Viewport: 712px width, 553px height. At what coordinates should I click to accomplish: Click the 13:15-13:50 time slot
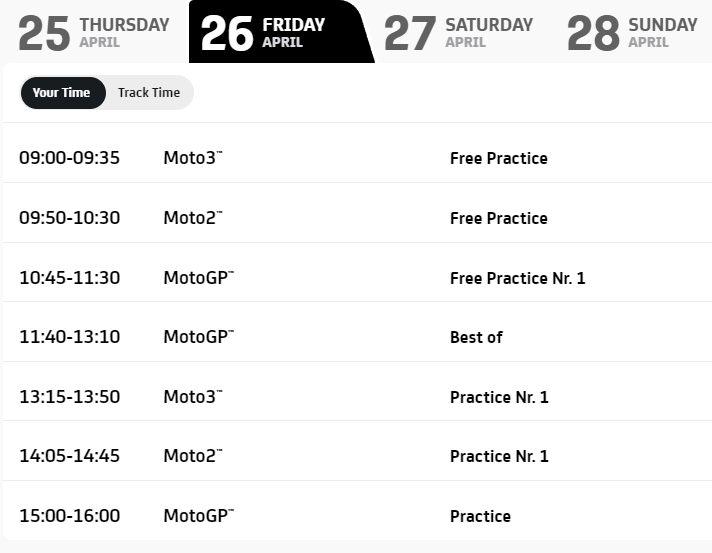69,397
